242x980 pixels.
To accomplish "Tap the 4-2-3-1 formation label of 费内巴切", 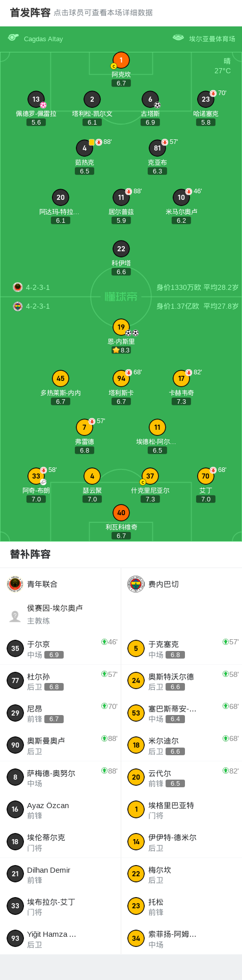I will pos(38,306).
